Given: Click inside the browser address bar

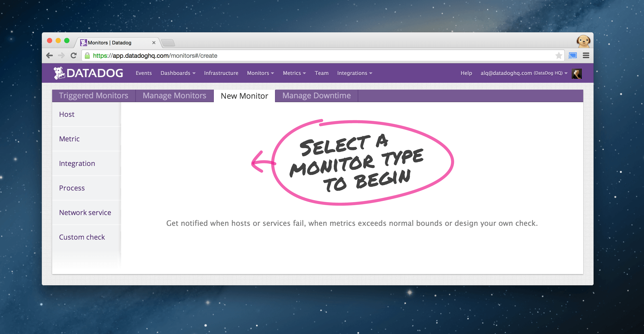Looking at the screenshot, I should (300, 56).
